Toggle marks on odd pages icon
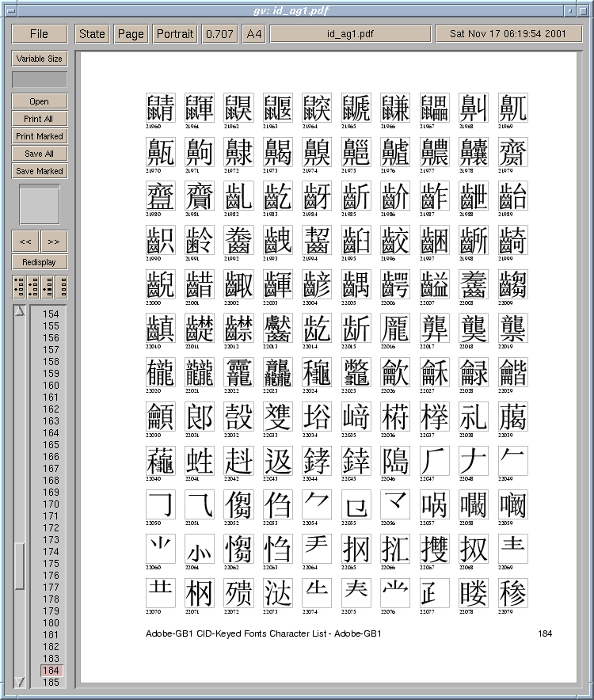The image size is (594, 700). tap(18, 287)
